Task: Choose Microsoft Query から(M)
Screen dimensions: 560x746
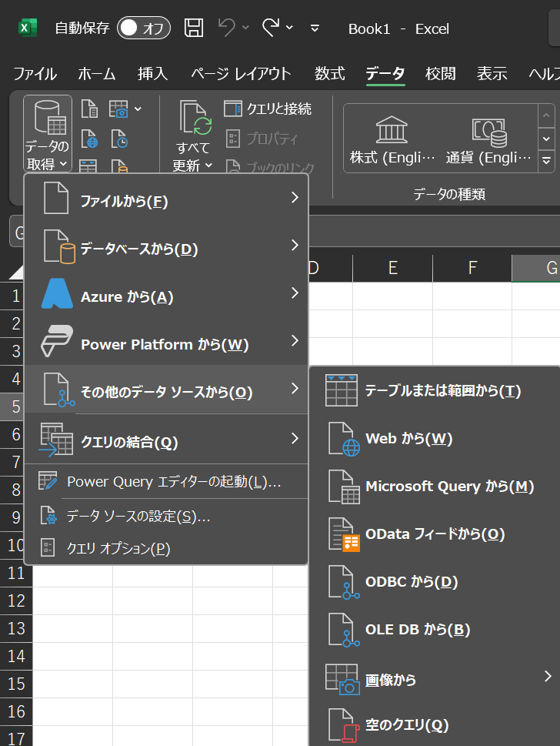Action: point(435,487)
